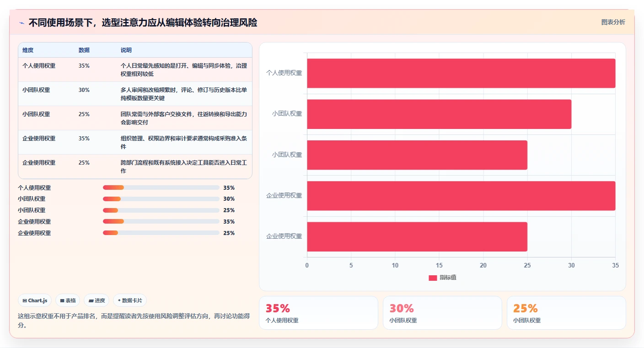Image resolution: width=644 pixels, height=348 pixels.
Task: Open the 30% 小团队权重 data card
Action: [442, 313]
